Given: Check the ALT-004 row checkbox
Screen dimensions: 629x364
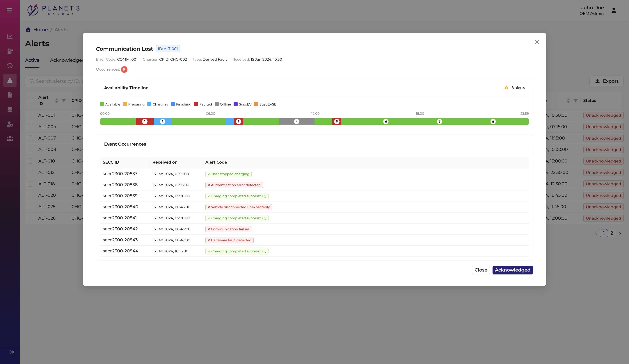Looking at the screenshot, I should point(31,127).
